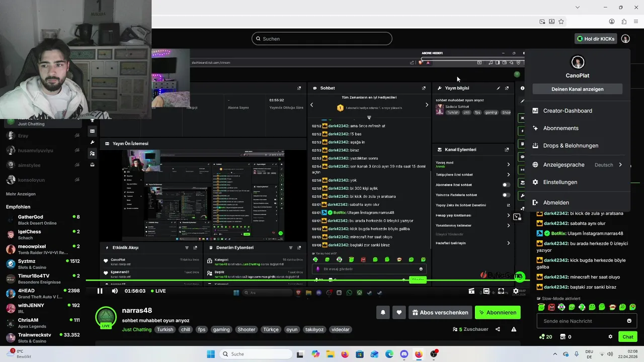
Task: Enter fullscreen mode in the player
Action: [501, 291]
